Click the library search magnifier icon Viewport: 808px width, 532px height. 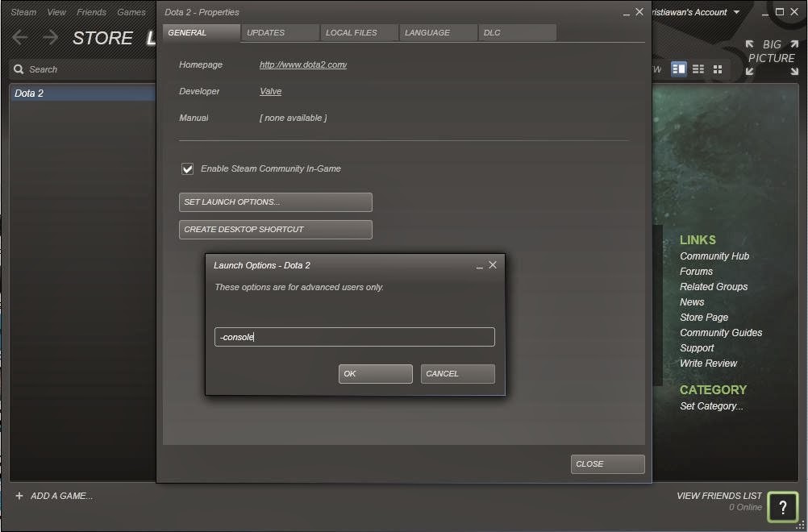(19, 69)
